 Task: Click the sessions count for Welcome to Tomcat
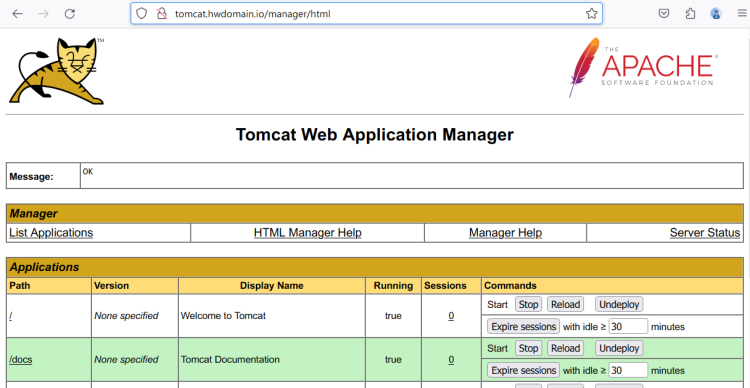(x=451, y=316)
